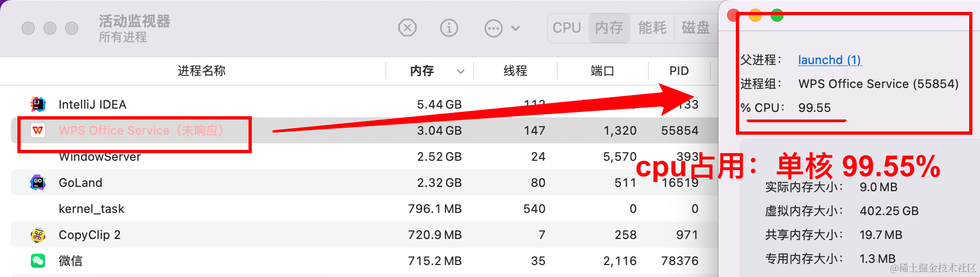Viewport: 980px width, 277px height.
Task: Click the GoLand app icon
Action: [37, 182]
